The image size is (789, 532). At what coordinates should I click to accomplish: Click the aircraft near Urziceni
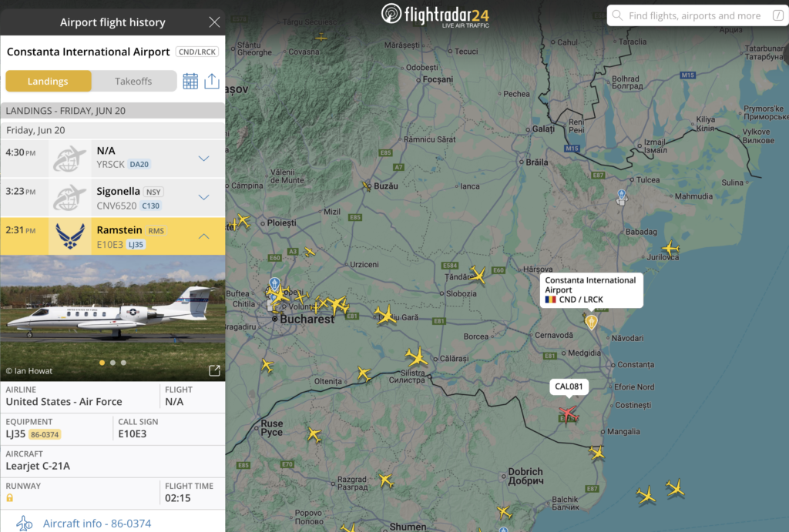[310, 252]
